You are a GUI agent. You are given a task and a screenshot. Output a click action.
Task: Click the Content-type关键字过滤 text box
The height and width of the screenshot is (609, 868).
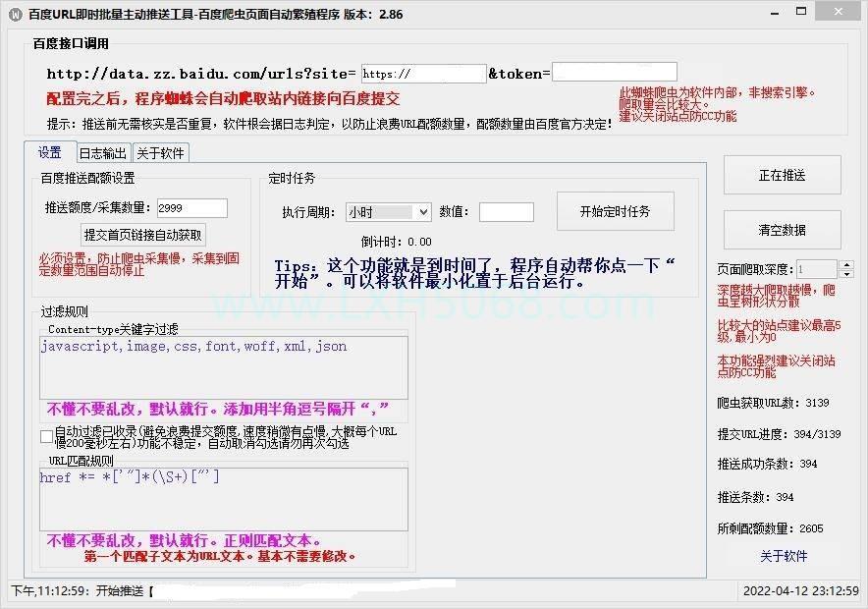click(224, 367)
